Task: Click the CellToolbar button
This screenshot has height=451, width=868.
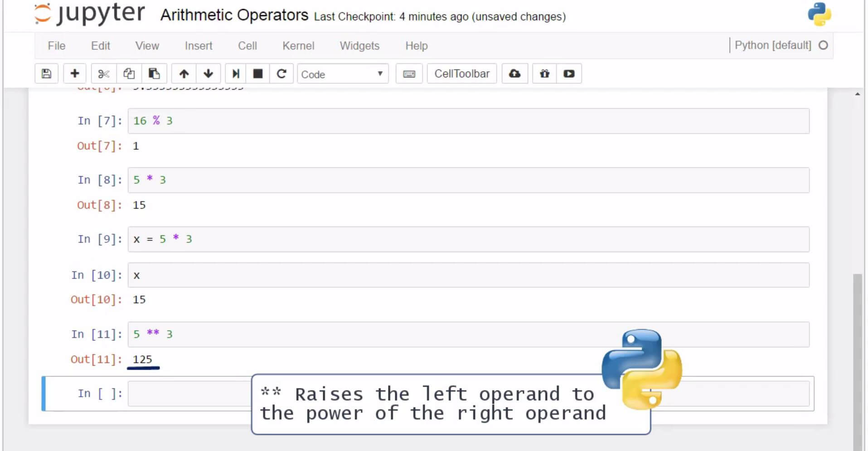Action: tap(461, 74)
